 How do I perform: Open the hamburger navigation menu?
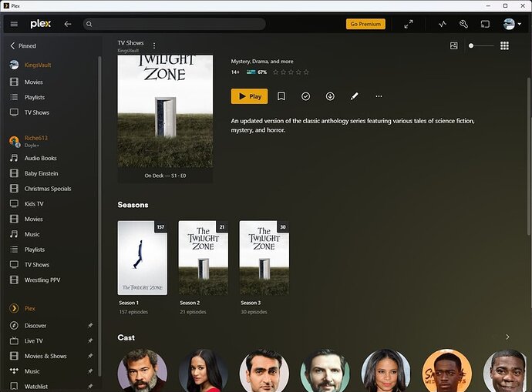[x=14, y=24]
